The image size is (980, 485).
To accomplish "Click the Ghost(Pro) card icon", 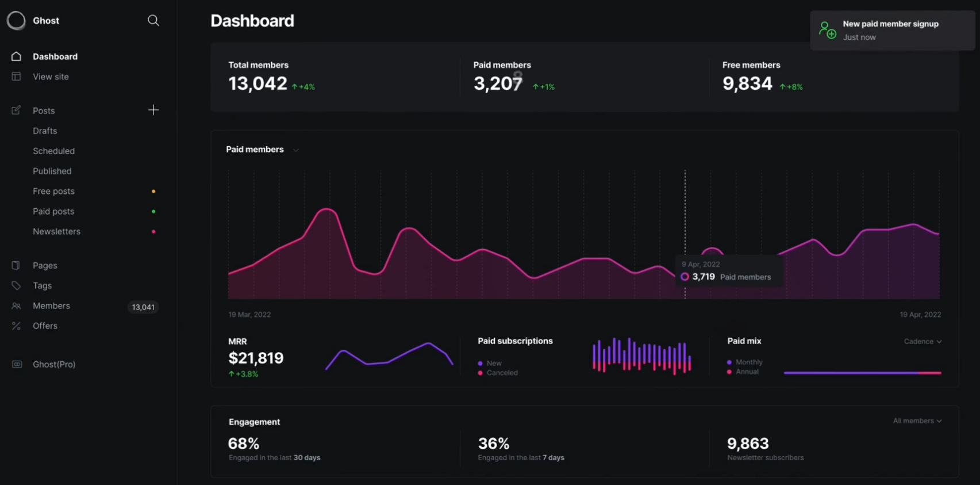I will [17, 364].
